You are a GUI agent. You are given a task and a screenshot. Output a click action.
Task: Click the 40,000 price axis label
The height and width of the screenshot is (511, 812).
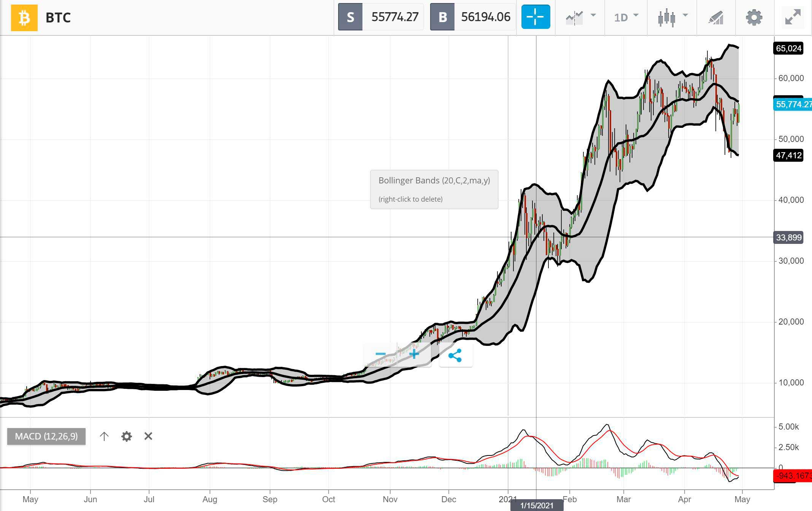(791, 200)
